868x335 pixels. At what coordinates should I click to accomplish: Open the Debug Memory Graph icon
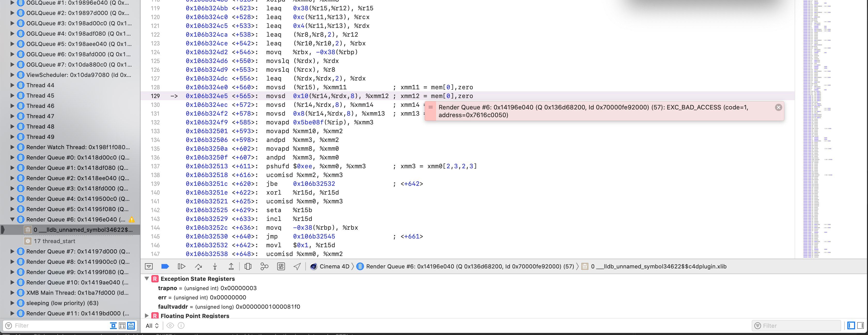(x=265, y=266)
